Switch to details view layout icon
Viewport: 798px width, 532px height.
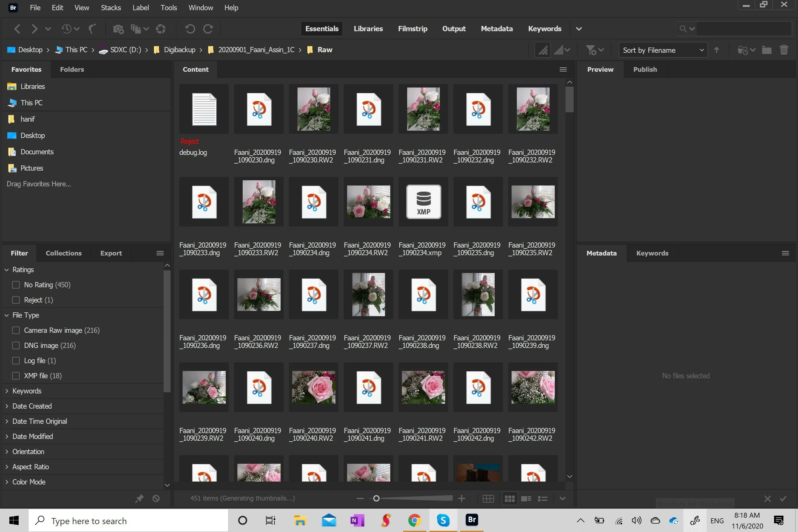pos(526,498)
